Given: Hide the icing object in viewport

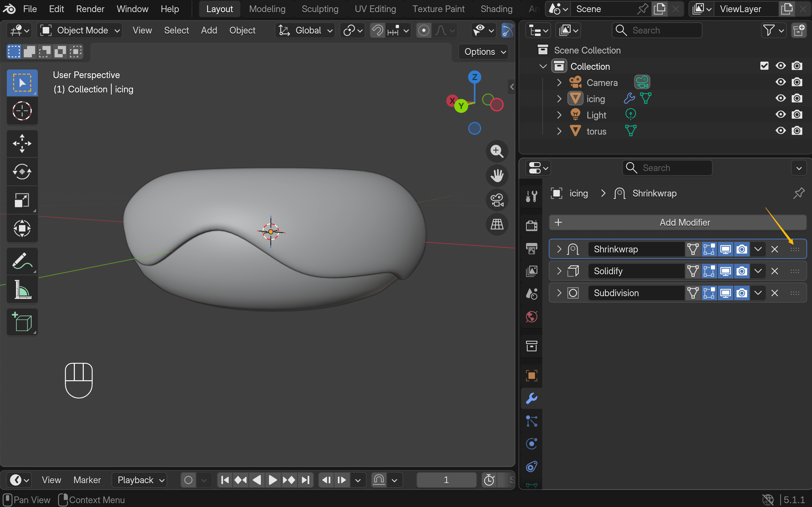Looking at the screenshot, I should point(780,98).
